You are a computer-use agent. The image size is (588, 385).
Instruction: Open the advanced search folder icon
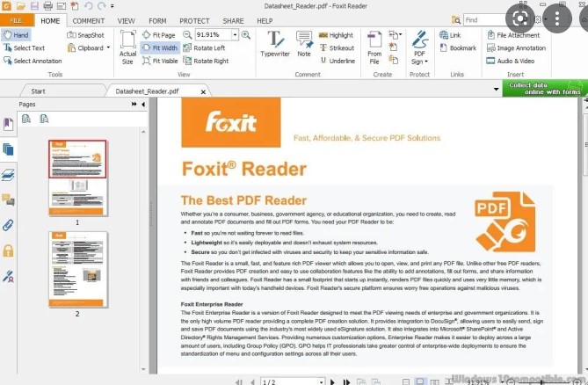(456, 20)
